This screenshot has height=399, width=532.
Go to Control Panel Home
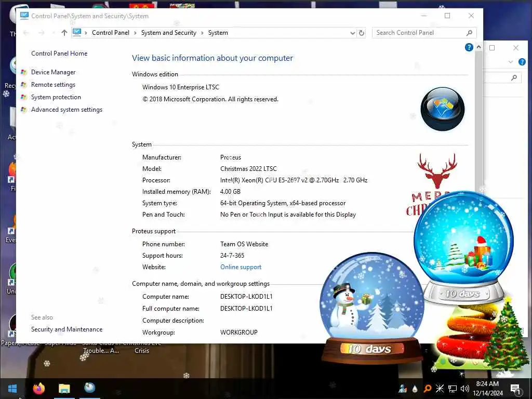point(59,54)
